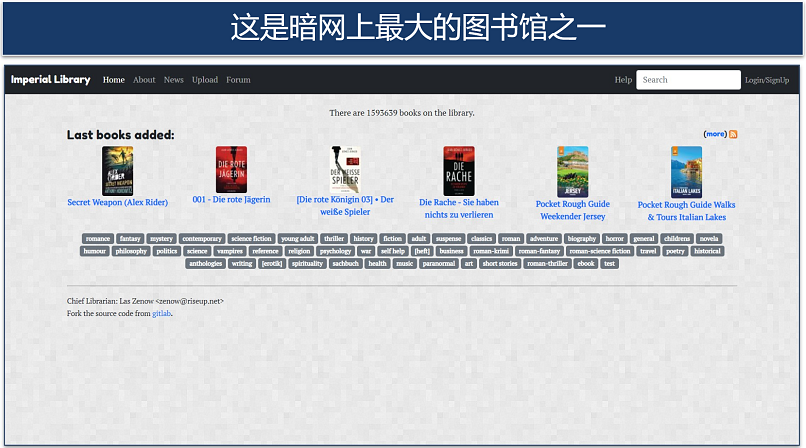This screenshot has width=806, height=448.
Task: Open the News section
Action: pos(174,80)
